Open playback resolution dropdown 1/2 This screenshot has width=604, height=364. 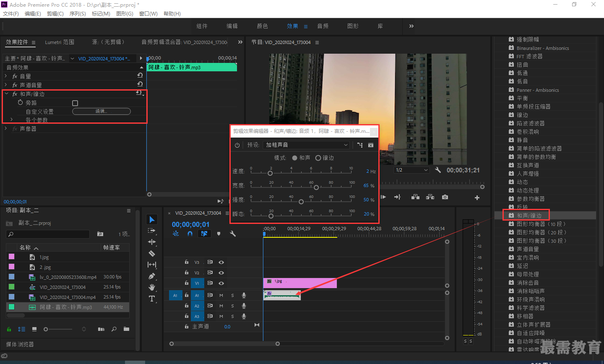point(412,170)
